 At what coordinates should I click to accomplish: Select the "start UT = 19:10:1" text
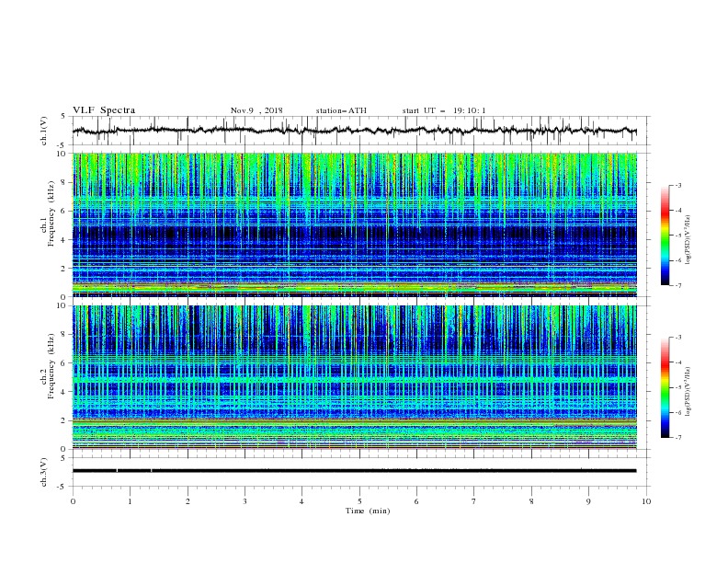click(x=444, y=110)
